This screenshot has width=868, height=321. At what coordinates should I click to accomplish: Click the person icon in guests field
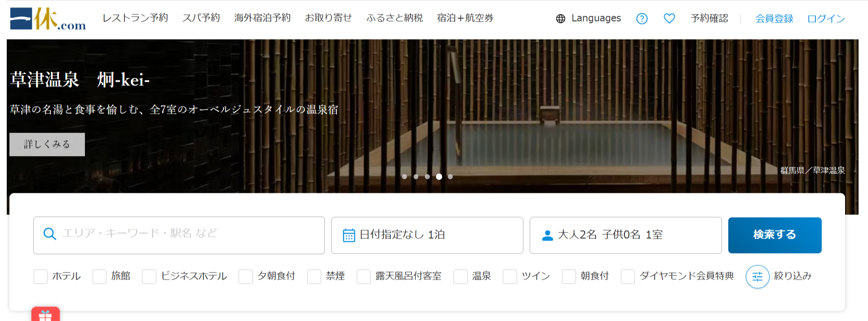pos(548,235)
